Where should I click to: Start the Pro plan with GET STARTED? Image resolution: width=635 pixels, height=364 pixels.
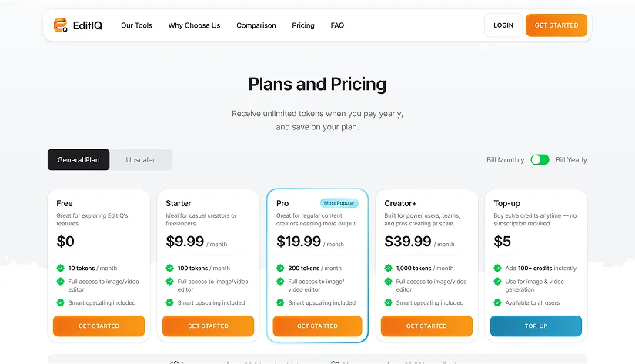(x=318, y=326)
